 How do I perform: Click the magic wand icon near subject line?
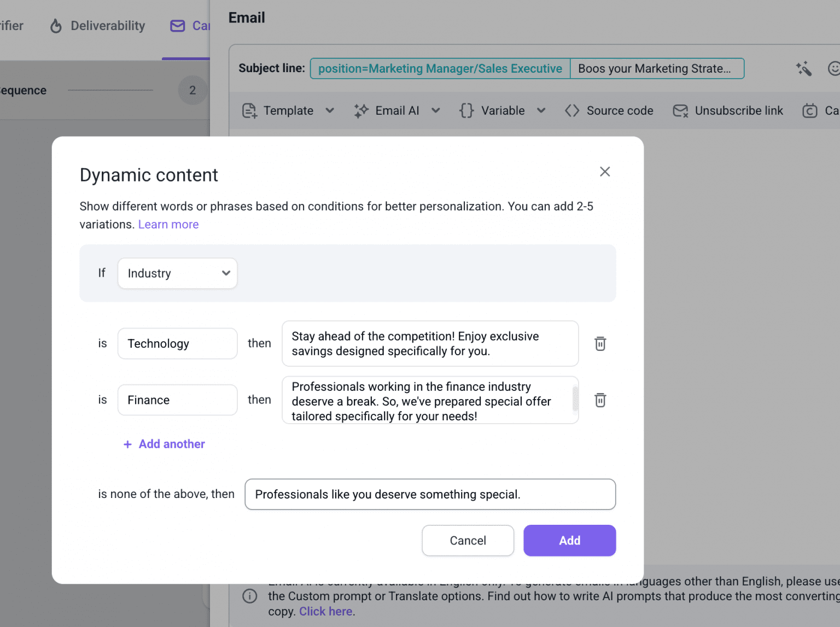point(803,69)
